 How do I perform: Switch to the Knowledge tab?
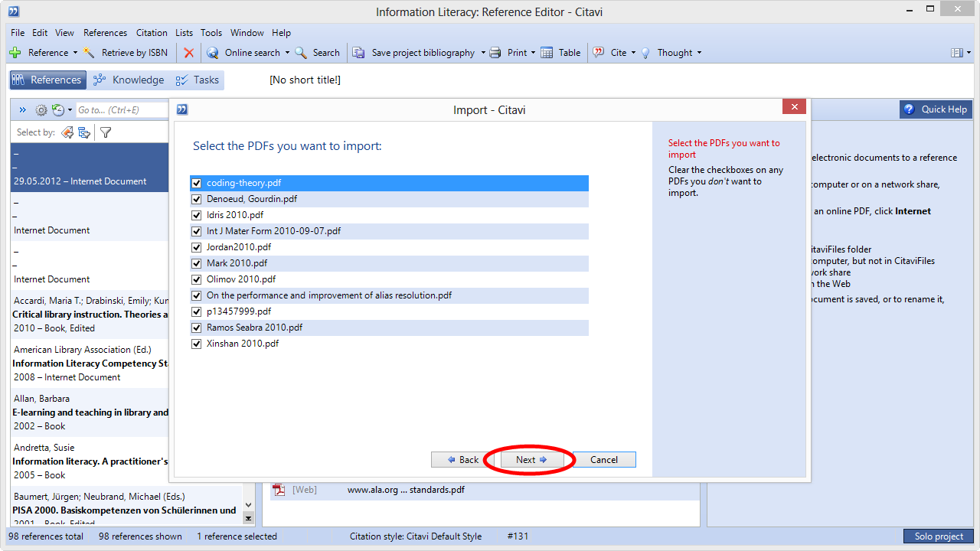pos(129,80)
